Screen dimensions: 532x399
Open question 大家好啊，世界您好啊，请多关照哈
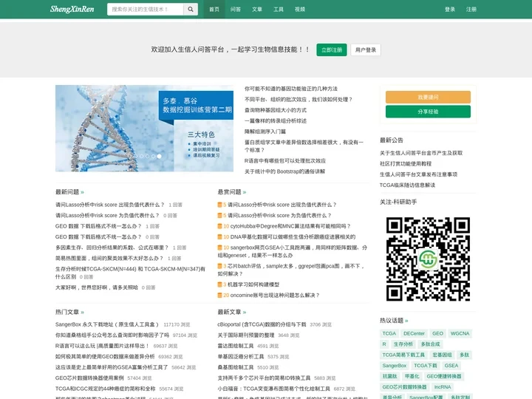coord(97,287)
